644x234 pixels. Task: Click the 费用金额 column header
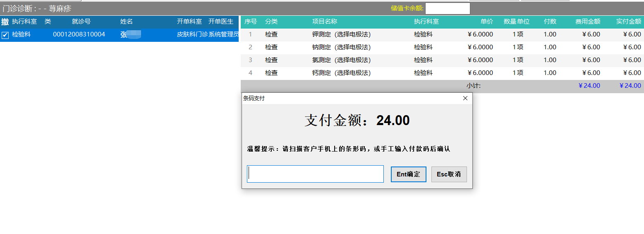tap(587, 22)
